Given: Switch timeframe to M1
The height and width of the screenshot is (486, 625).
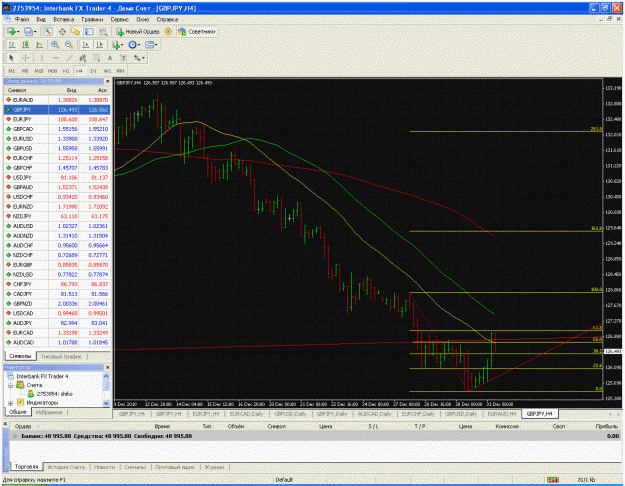Looking at the screenshot, I should click(x=12, y=71).
